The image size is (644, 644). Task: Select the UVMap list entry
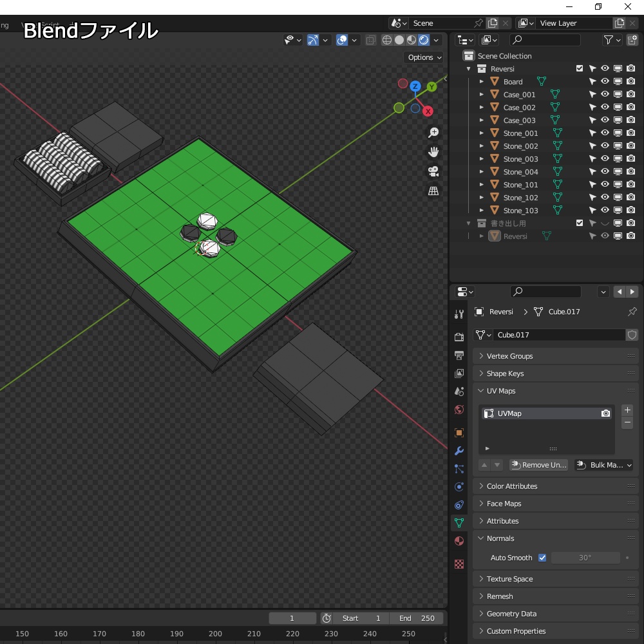[546, 413]
